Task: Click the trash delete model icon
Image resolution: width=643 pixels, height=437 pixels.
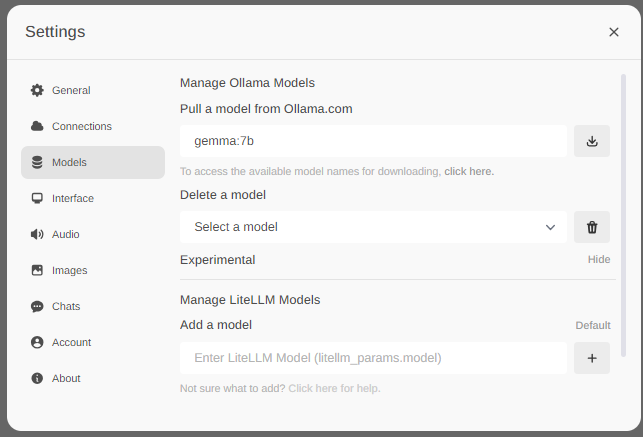Action: tap(591, 227)
